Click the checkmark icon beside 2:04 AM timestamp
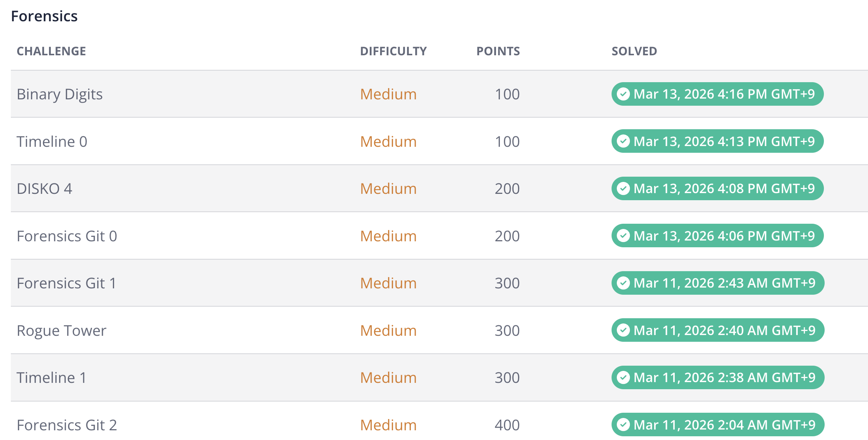Screen dimensions: 868x440 coord(623,425)
